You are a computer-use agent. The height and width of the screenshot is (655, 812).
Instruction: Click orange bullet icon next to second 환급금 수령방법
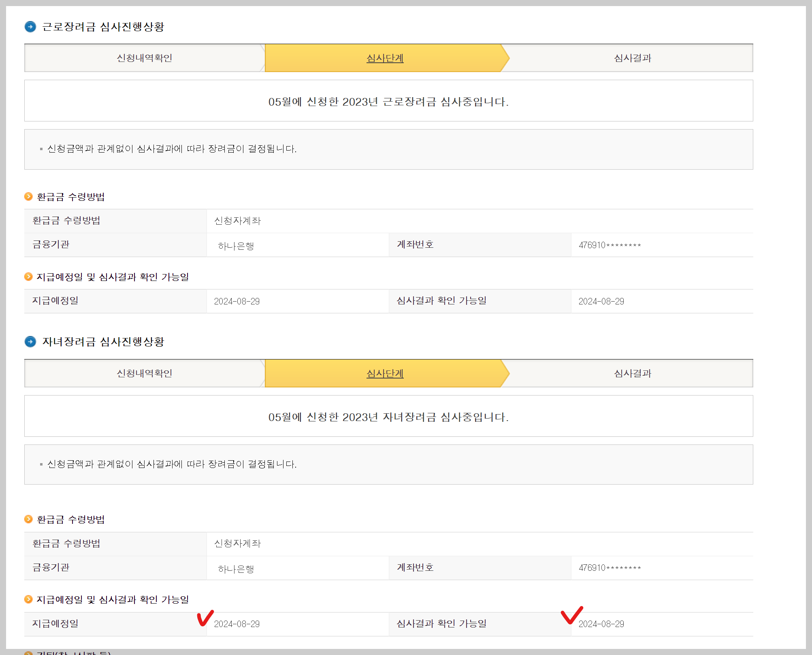click(x=28, y=519)
